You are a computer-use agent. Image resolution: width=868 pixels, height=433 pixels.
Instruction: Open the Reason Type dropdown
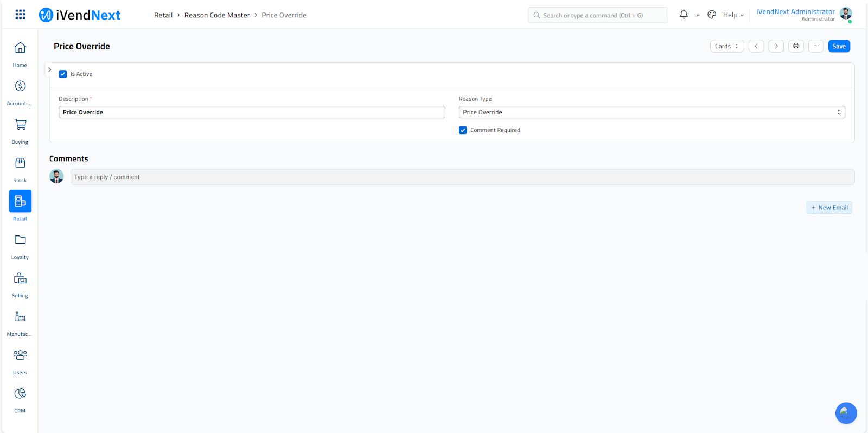tap(652, 112)
